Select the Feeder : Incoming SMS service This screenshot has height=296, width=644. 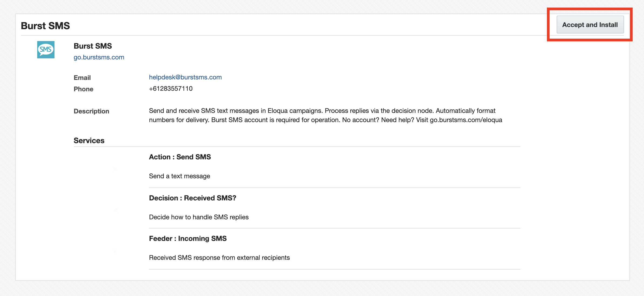(188, 238)
